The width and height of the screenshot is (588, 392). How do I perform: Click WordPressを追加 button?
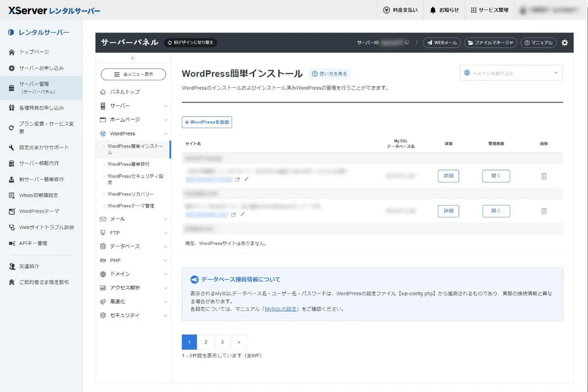tap(207, 122)
